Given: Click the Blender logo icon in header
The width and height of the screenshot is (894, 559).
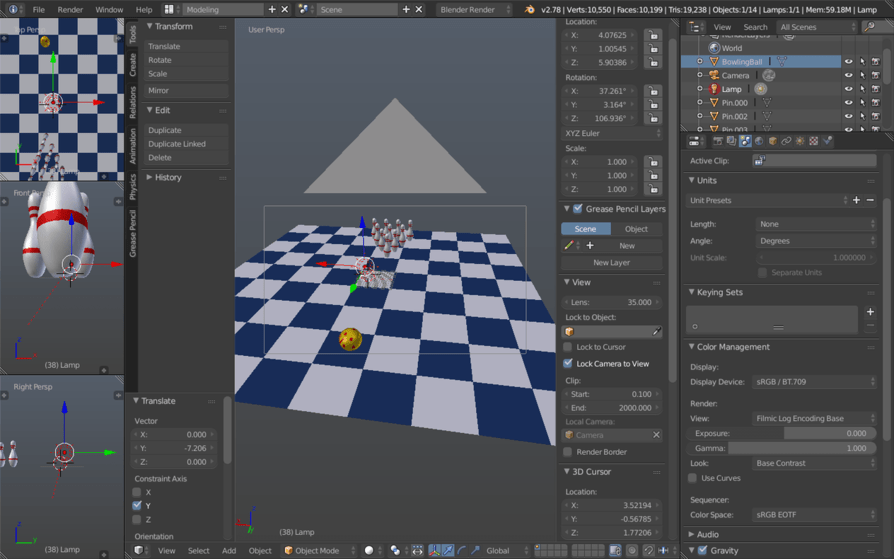Looking at the screenshot, I should [529, 9].
